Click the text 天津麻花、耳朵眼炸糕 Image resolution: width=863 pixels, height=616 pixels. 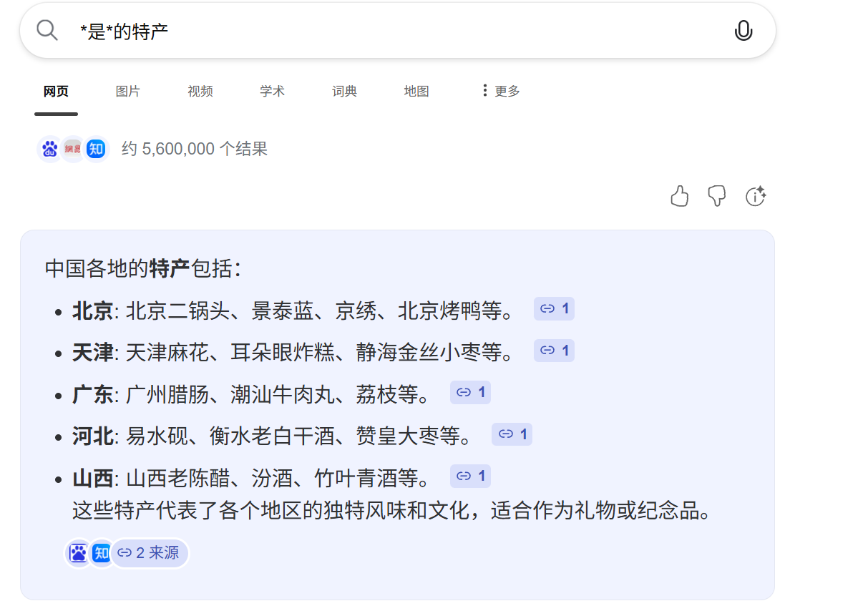click(230, 353)
